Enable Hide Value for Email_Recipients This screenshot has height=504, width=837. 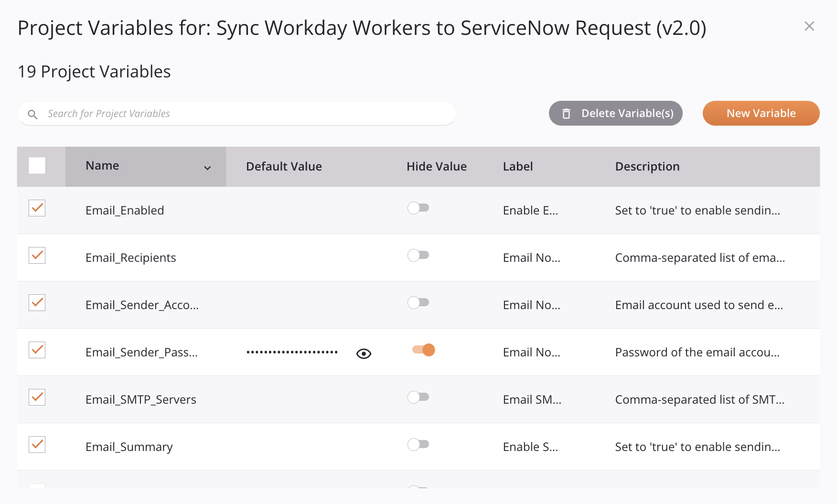[x=418, y=255]
